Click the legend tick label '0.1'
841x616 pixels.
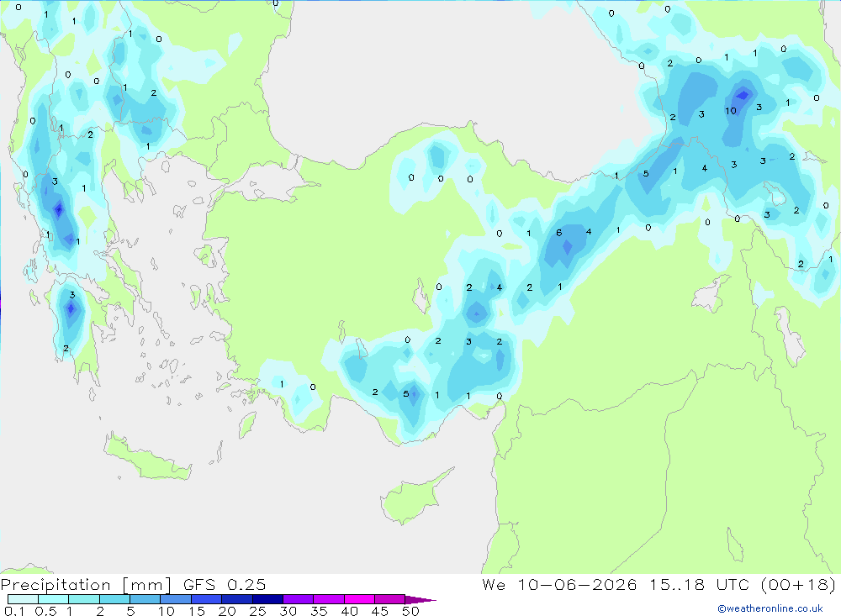click(x=14, y=611)
